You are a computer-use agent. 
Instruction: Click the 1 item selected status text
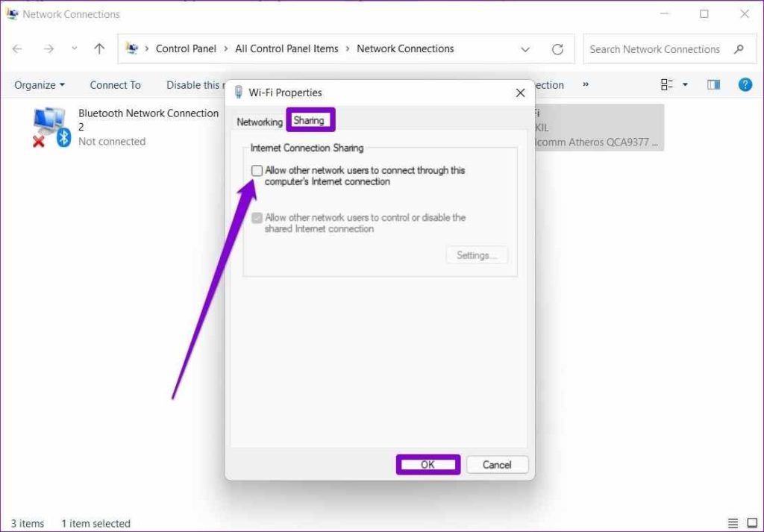pos(96,524)
